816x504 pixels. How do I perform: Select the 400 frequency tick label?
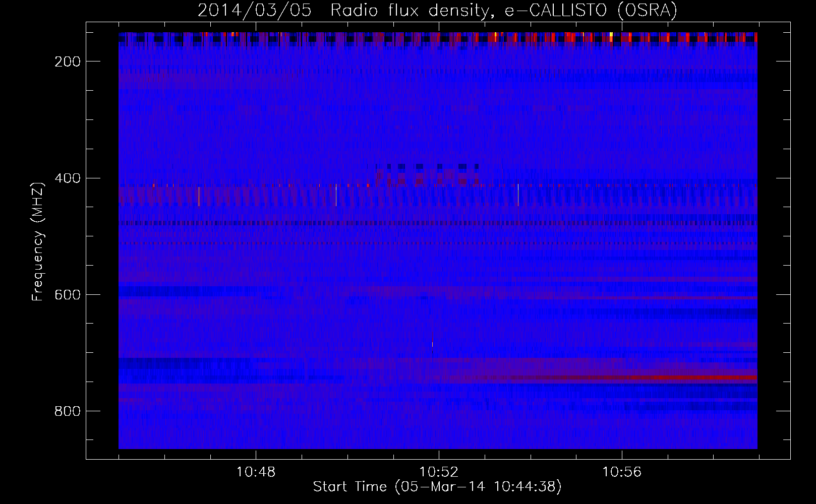(68, 178)
